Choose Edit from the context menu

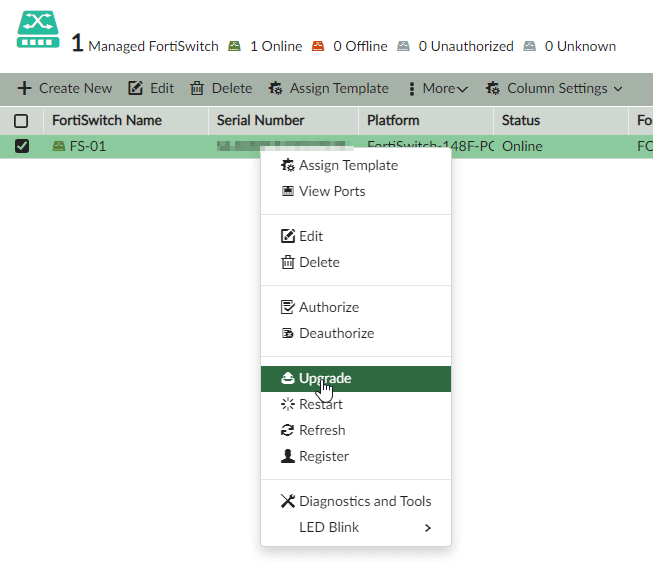[x=356, y=236]
